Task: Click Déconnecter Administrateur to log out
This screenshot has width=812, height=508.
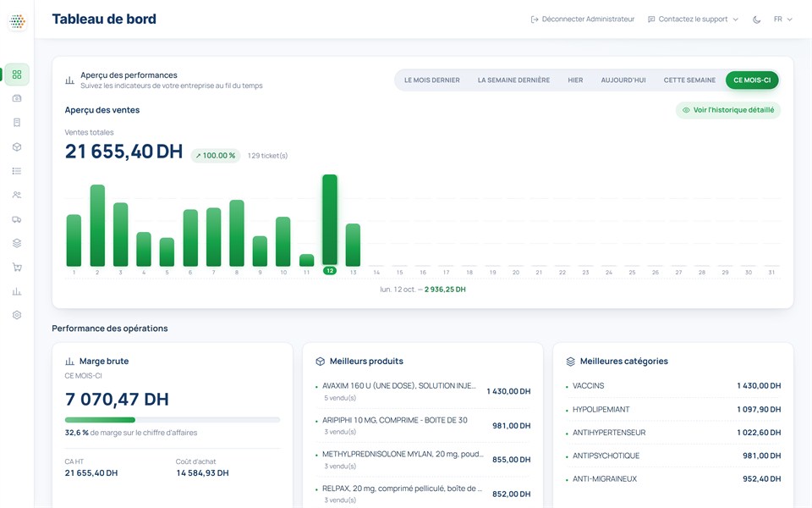Action: pyautogui.click(x=583, y=19)
